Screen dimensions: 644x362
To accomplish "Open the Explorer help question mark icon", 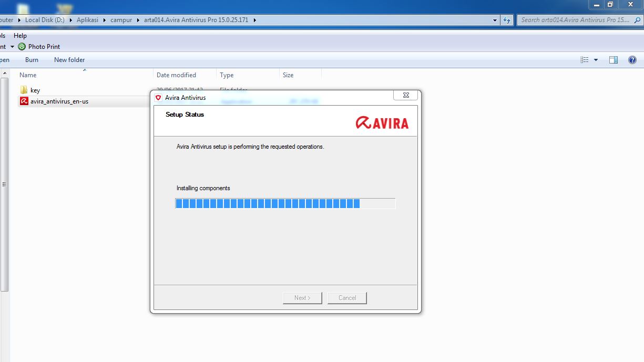I will 632,60.
